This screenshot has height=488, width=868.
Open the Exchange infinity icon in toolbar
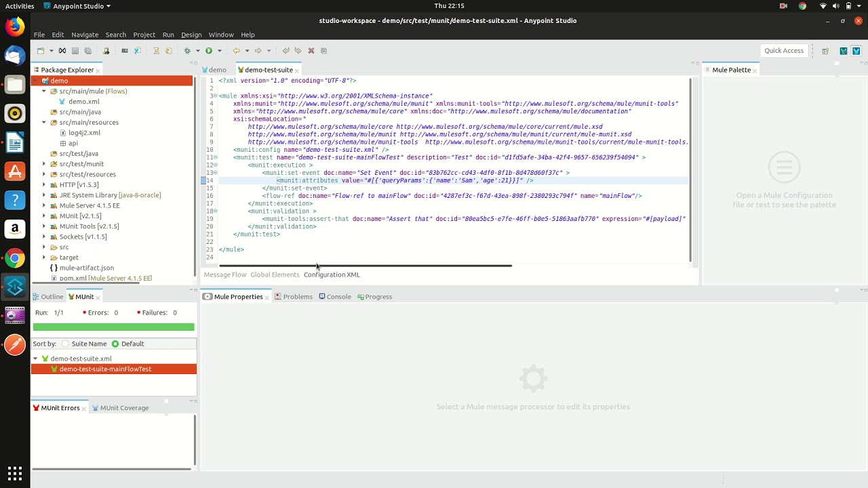tap(62, 51)
